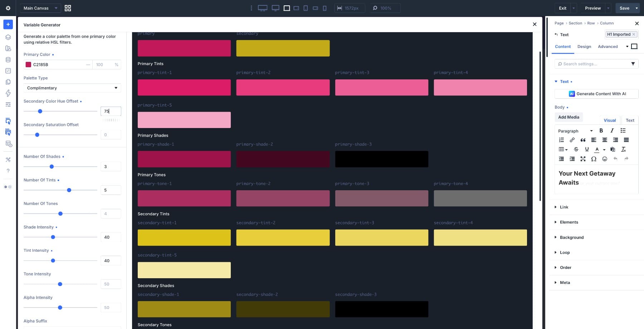Click the Number Of Tints slider handle

click(69, 190)
